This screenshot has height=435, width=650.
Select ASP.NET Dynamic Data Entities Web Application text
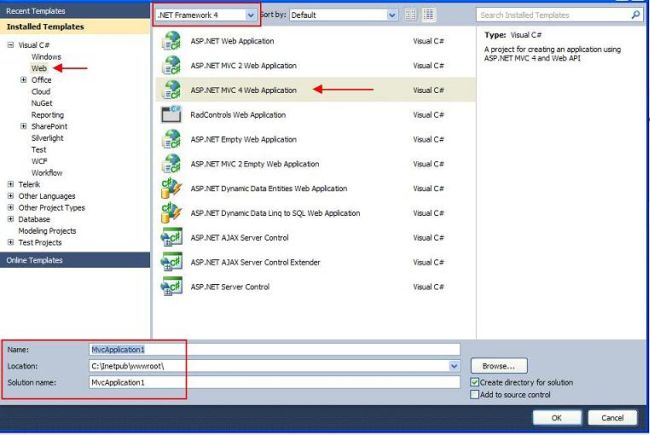click(x=269, y=188)
